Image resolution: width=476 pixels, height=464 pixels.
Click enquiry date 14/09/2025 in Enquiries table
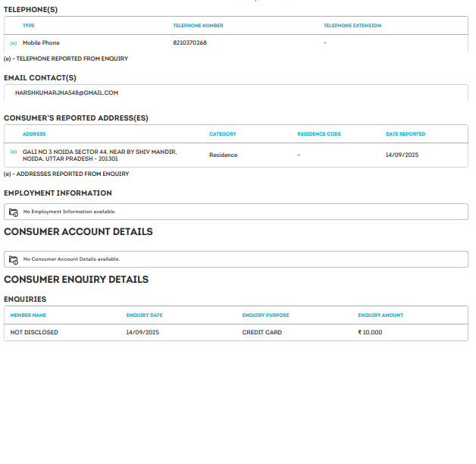[x=142, y=333]
